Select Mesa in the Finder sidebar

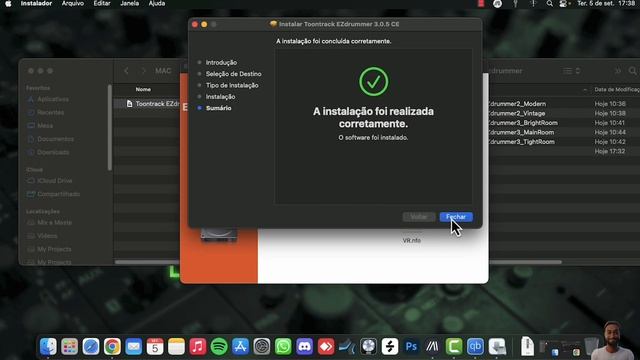point(45,126)
